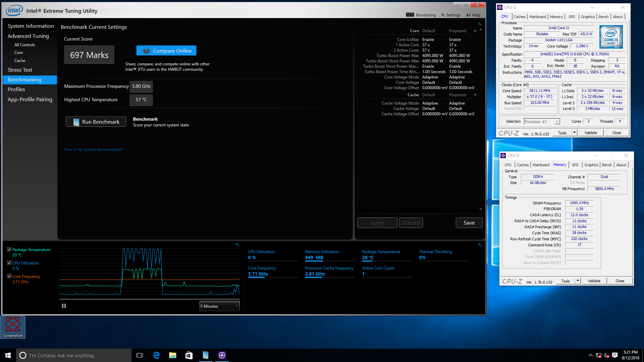The width and height of the screenshot is (644, 362).
Task: Open XTU Help question icon
Action: (x=468, y=15)
